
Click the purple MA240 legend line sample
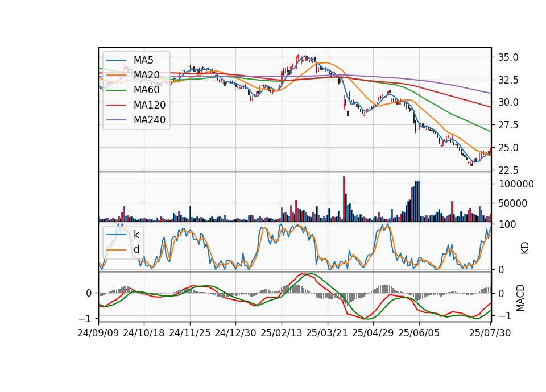(x=116, y=120)
